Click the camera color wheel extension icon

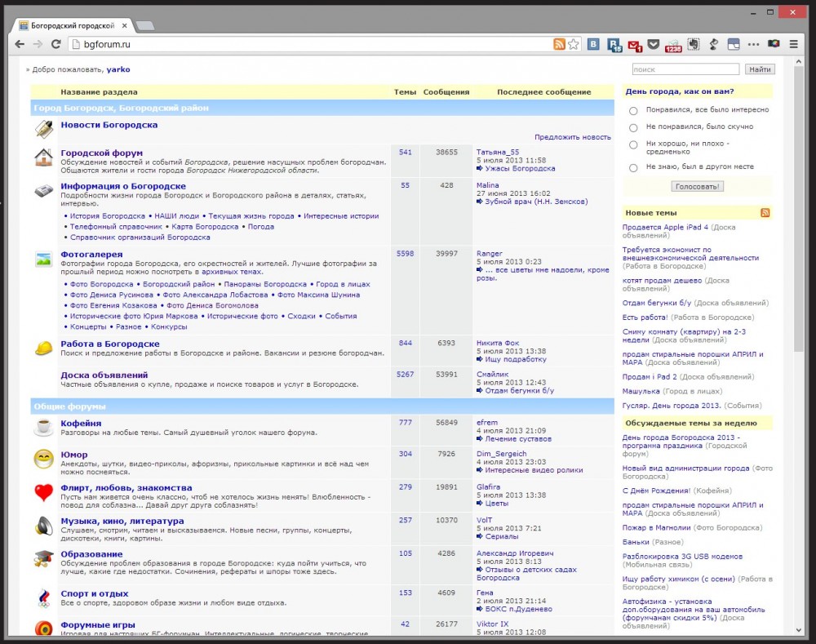(773, 44)
